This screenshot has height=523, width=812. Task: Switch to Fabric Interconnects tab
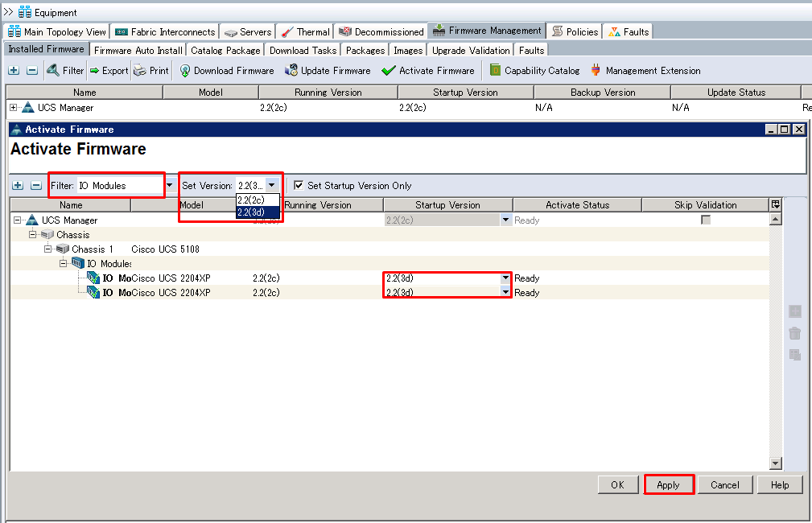tap(165, 31)
